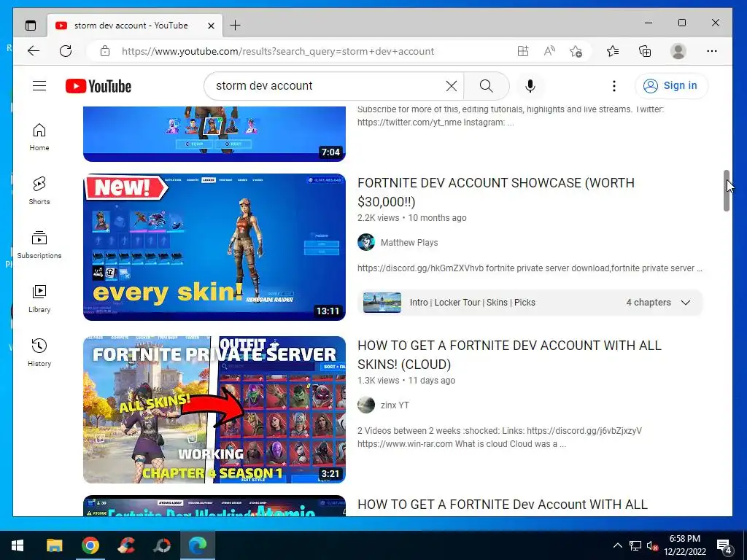Viewport: 747px width, 560px height.
Task: Open HOW TO GET DEV ACCOUNT (CLOUD) title
Action: (x=509, y=355)
